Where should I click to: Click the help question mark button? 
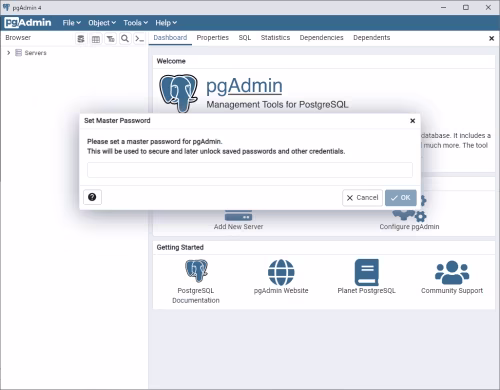pos(92,197)
